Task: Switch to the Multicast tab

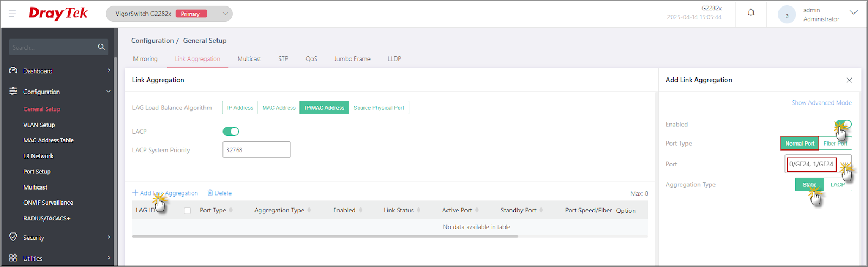Action: click(x=249, y=59)
